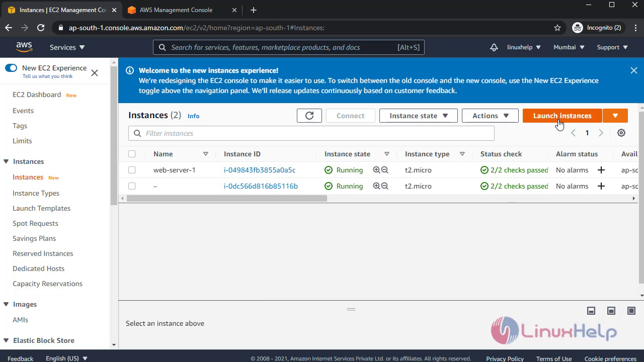Screen dimensions: 644x362
Task: Go to previous page arrow
Action: click(573, 133)
